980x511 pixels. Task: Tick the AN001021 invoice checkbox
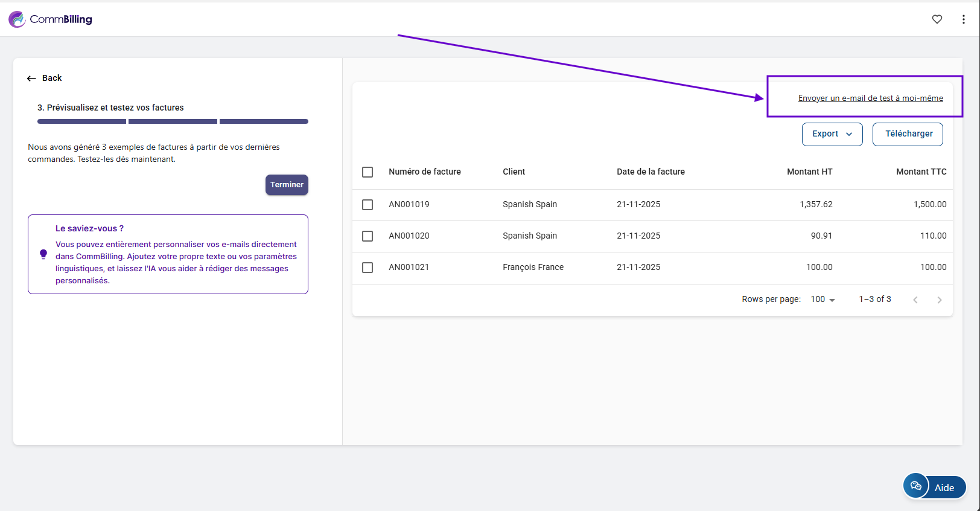coord(367,268)
